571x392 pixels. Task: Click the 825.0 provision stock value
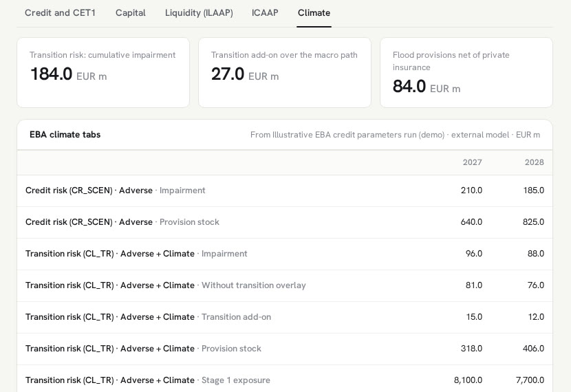tap(533, 222)
